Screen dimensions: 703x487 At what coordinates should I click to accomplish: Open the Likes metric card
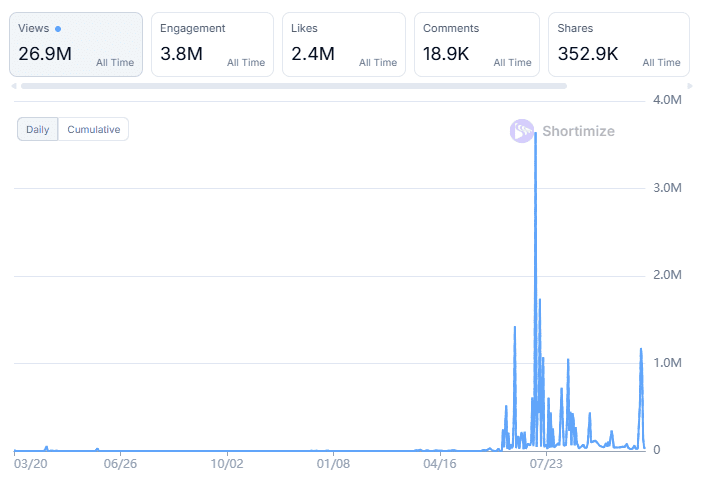tap(343, 44)
